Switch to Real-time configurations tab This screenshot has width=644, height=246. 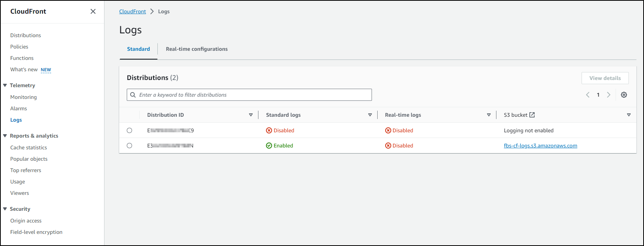click(197, 49)
